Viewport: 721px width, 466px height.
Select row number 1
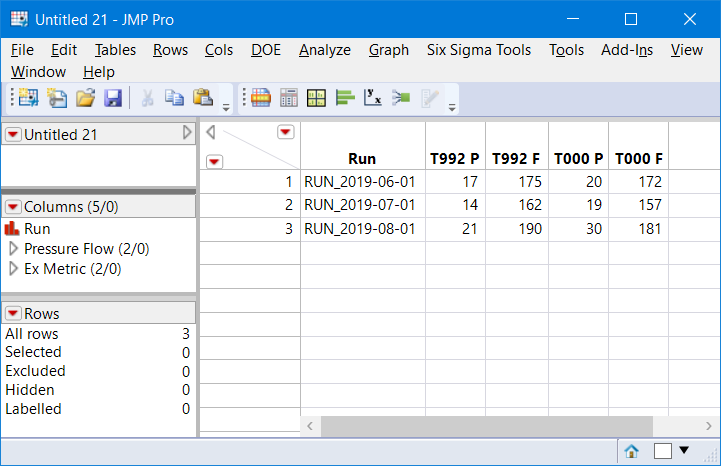click(x=250, y=182)
